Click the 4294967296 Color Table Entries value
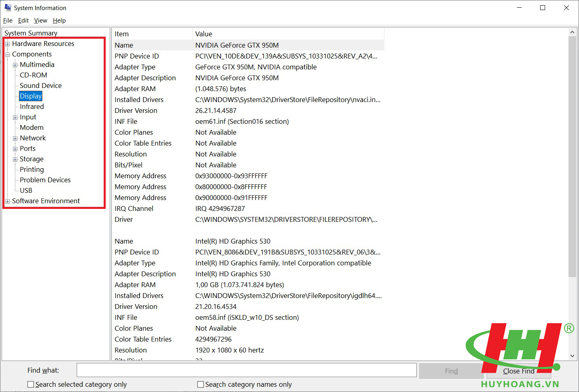The width and height of the screenshot is (579, 392). [x=213, y=339]
